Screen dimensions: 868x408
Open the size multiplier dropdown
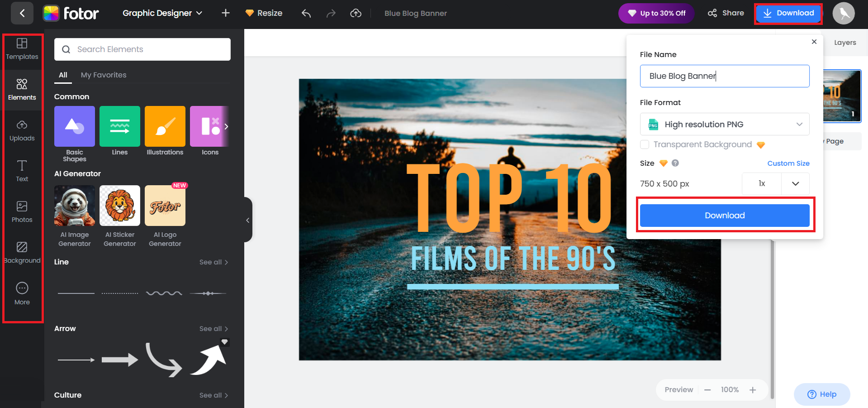[x=795, y=183]
